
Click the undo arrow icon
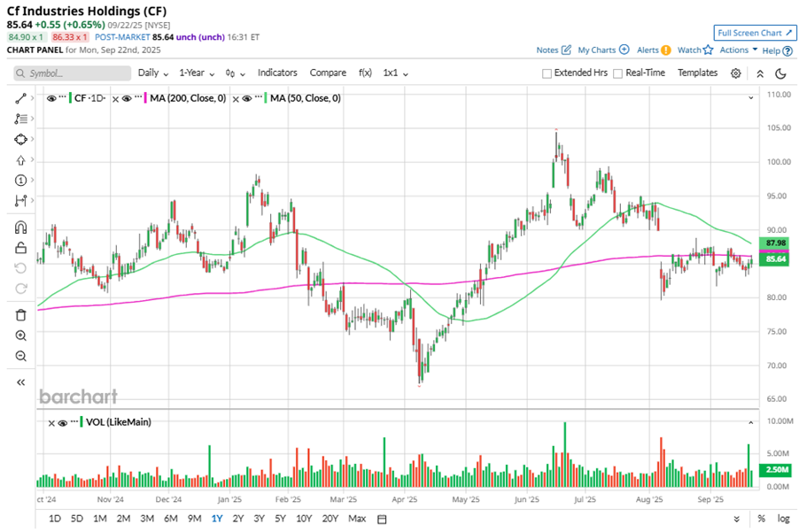click(x=20, y=268)
